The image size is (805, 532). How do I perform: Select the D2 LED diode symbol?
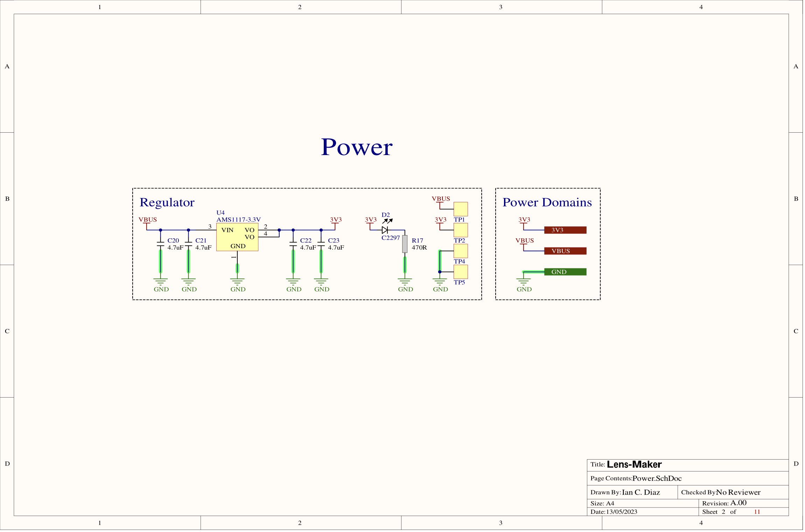click(x=385, y=230)
